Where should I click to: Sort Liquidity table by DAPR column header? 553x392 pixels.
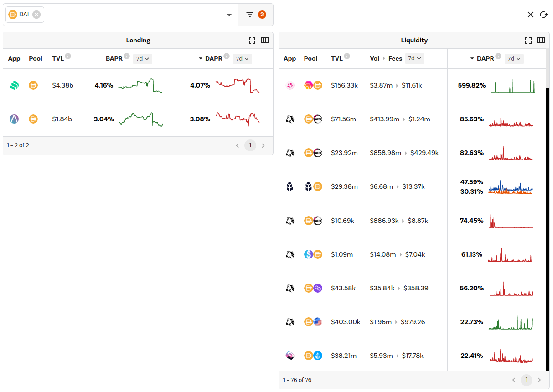[x=486, y=58]
